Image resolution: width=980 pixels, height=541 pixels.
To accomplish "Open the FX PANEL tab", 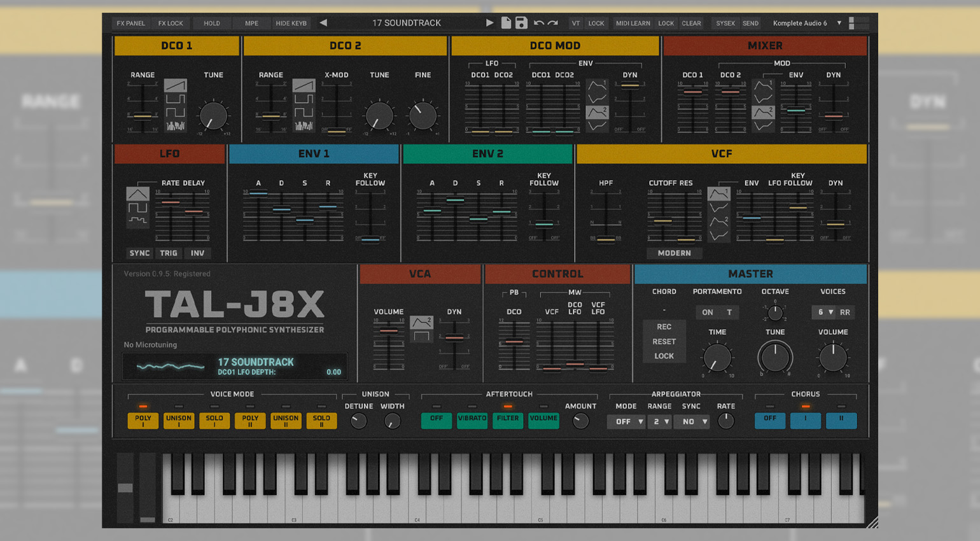I will tap(130, 24).
